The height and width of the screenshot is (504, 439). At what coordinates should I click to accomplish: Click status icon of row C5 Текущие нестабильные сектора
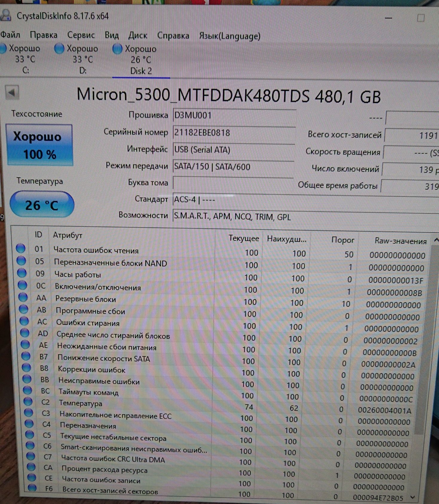click(x=30, y=434)
